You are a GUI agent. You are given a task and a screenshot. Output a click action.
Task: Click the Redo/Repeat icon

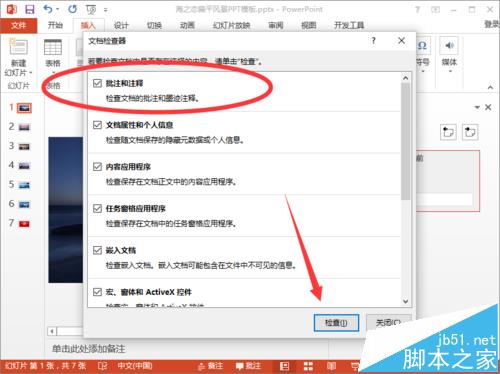pos(72,9)
